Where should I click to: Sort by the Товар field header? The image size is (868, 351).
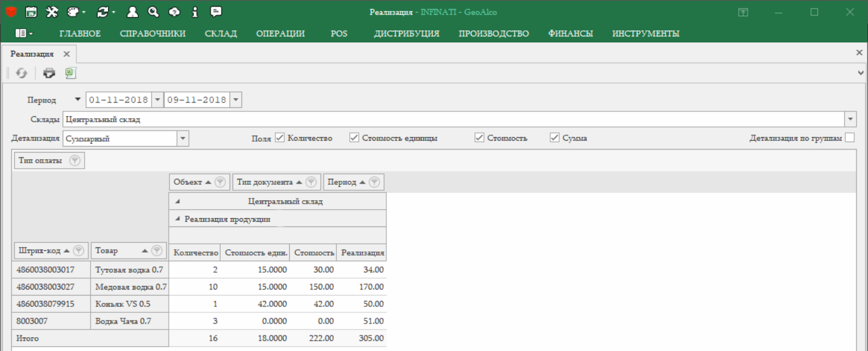(x=129, y=250)
